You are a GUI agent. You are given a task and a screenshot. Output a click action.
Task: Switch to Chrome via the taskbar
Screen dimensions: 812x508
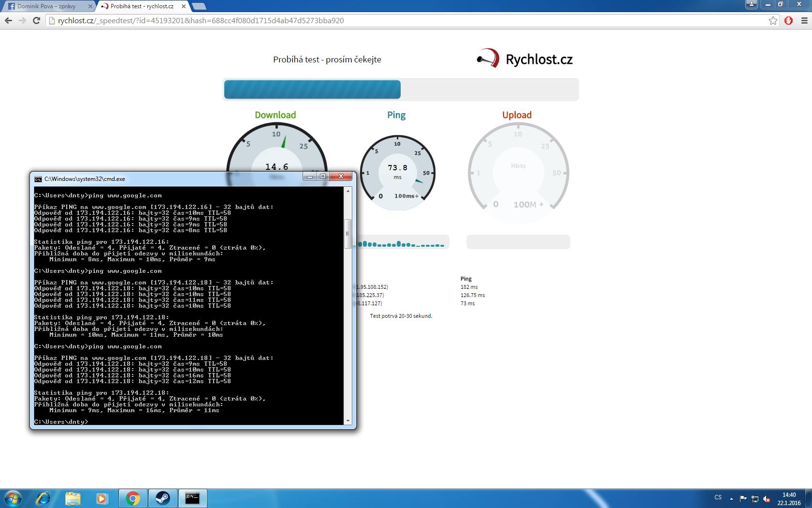coord(133,498)
